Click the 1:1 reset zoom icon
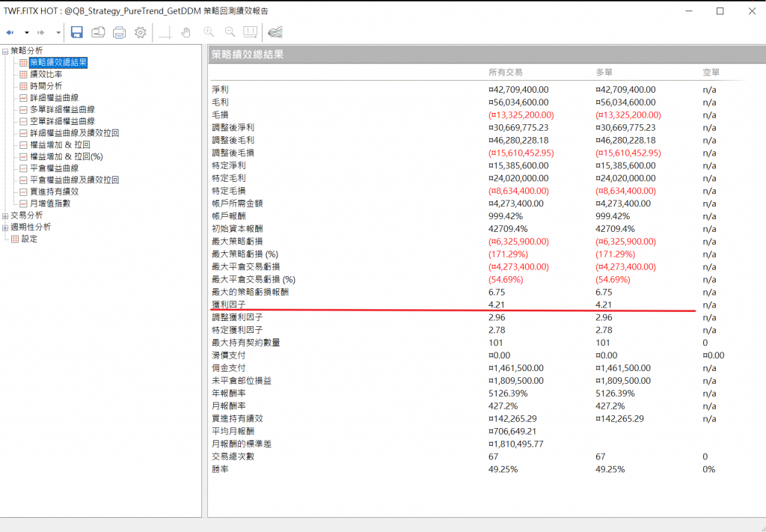Screen dimensions: 766x532 251,32
